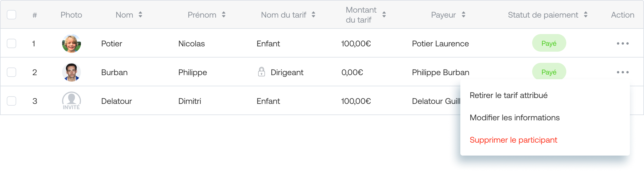Click the lock icon beside Dirigeant

pyautogui.click(x=261, y=72)
